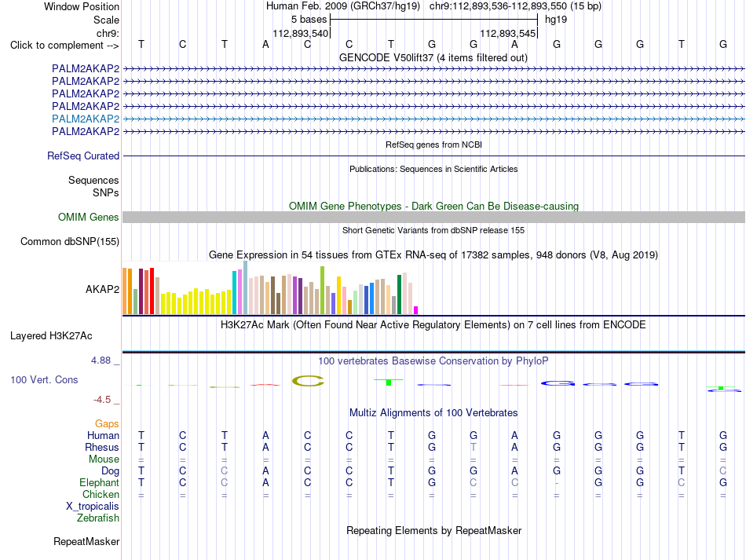The image size is (746, 560).
Task: Click the Elephant species row label
Action: point(100,482)
